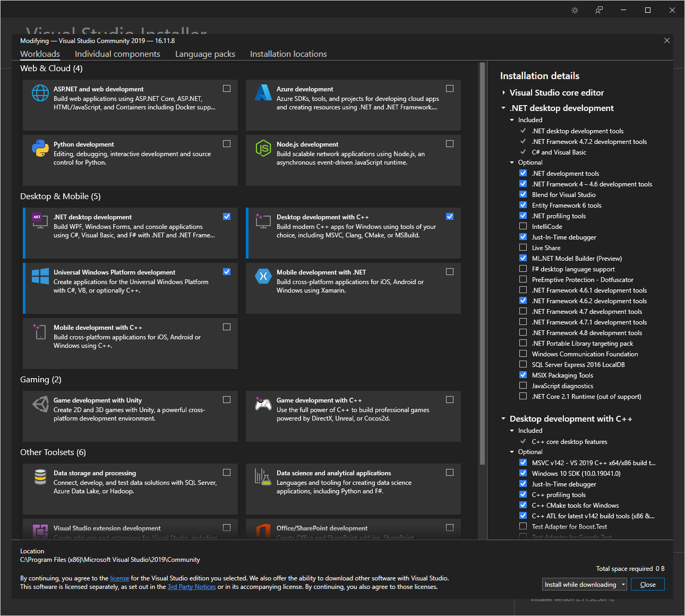The width and height of the screenshot is (685, 616).
Task: Check Test Adapter for Boost.Test option
Action: [523, 526]
